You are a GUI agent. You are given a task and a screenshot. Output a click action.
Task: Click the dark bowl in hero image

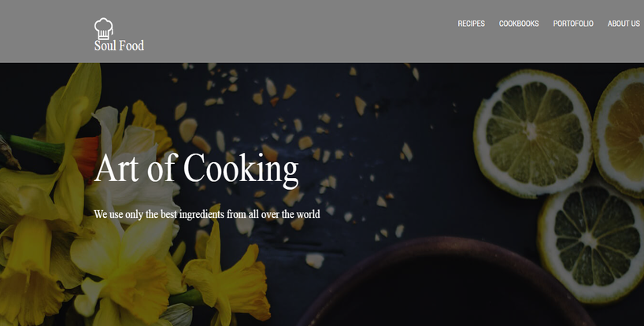446,283
